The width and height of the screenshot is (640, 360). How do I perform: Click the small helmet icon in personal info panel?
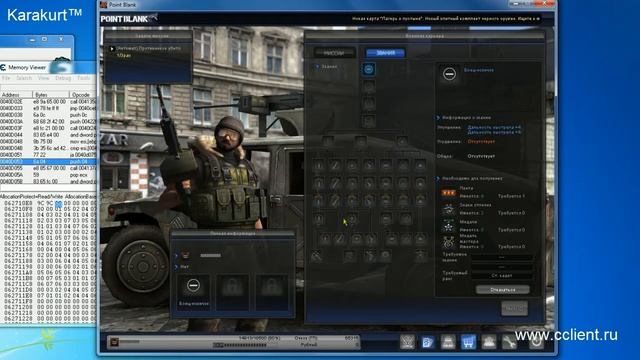click(186, 255)
